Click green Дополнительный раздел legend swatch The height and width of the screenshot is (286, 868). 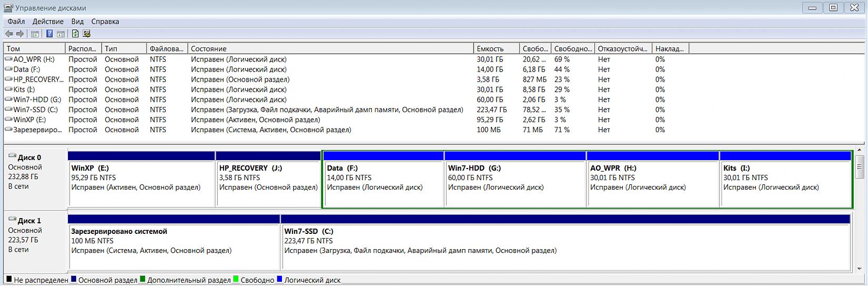(143, 279)
